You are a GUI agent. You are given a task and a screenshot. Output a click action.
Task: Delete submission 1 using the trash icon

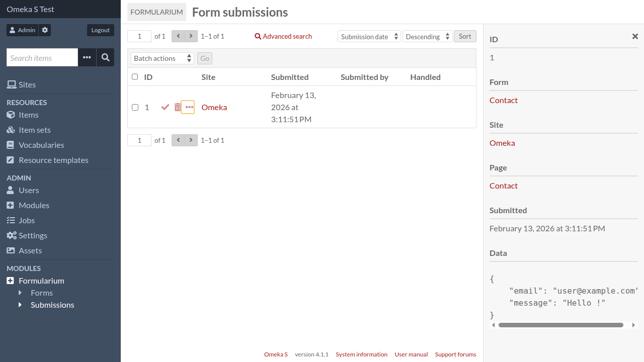point(177,107)
